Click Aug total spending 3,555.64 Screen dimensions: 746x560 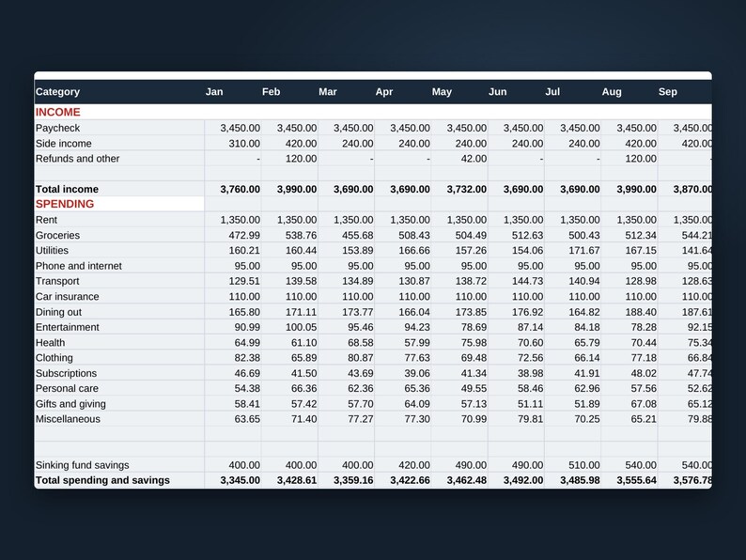click(x=629, y=480)
